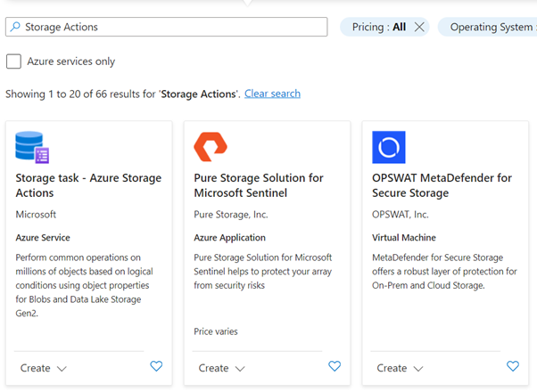537x392 pixels.
Task: Click the Pure Storage, Inc. publisher name
Action: 231,215
